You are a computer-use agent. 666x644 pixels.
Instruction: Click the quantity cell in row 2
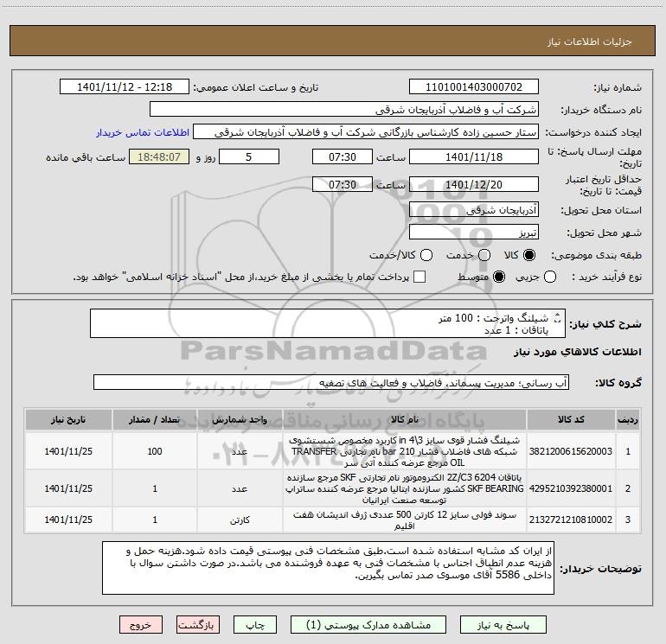[155, 488]
